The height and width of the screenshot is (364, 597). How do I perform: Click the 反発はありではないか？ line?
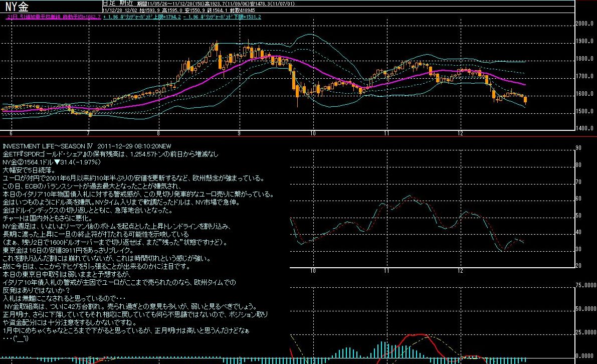[36, 290]
